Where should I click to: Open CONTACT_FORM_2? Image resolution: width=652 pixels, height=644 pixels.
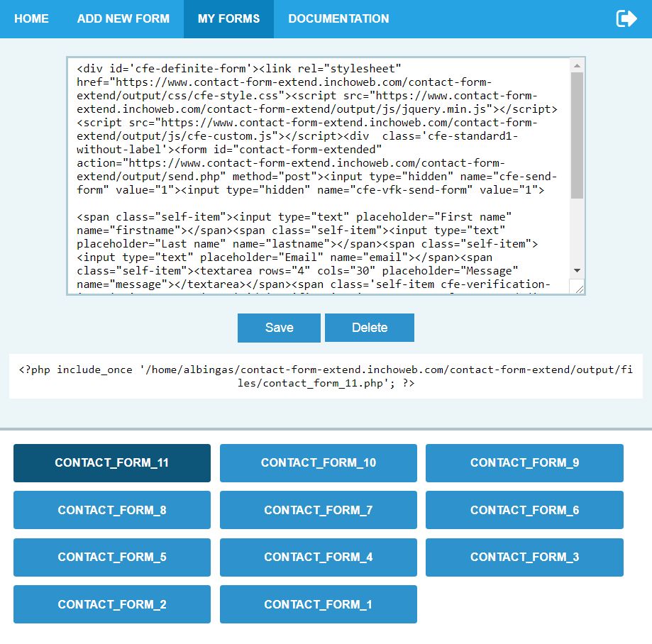pos(112,604)
